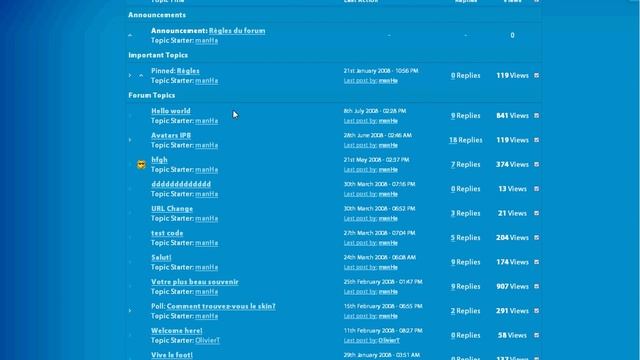Open the Hello world topic
The width and height of the screenshot is (640, 360).
point(171,111)
